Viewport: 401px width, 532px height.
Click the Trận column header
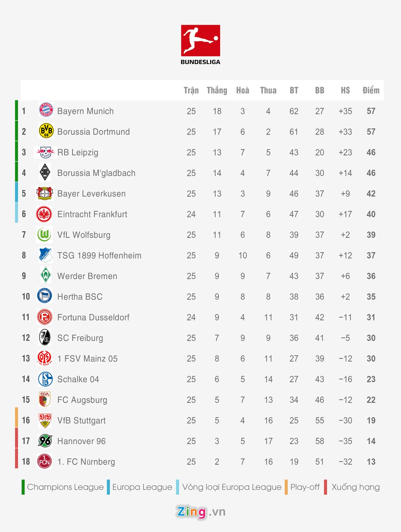(x=191, y=91)
